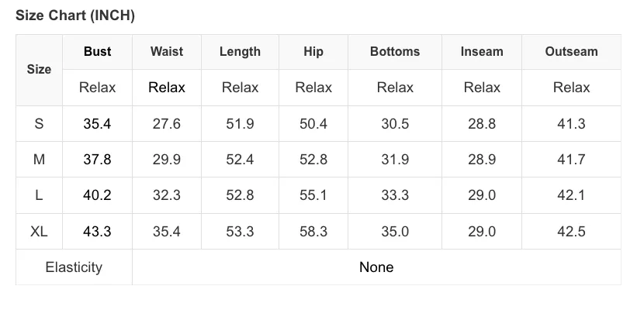Click the Length column header
This screenshot has width=644, height=310.
pyautogui.click(x=240, y=52)
